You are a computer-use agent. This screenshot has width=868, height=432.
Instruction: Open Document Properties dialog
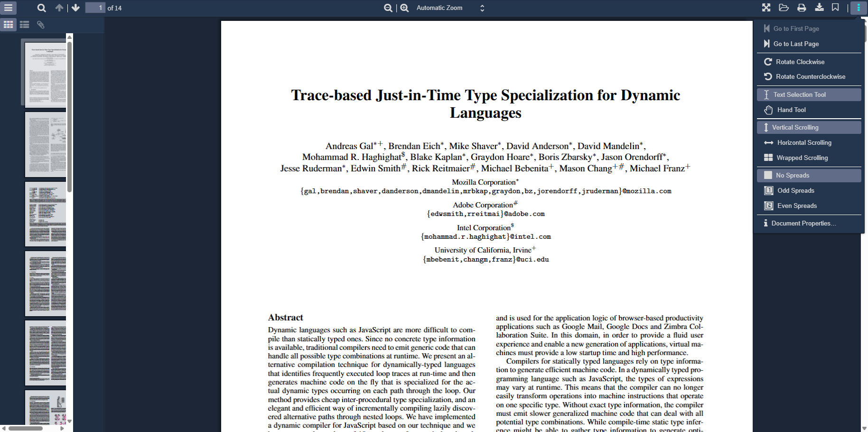[x=809, y=223]
